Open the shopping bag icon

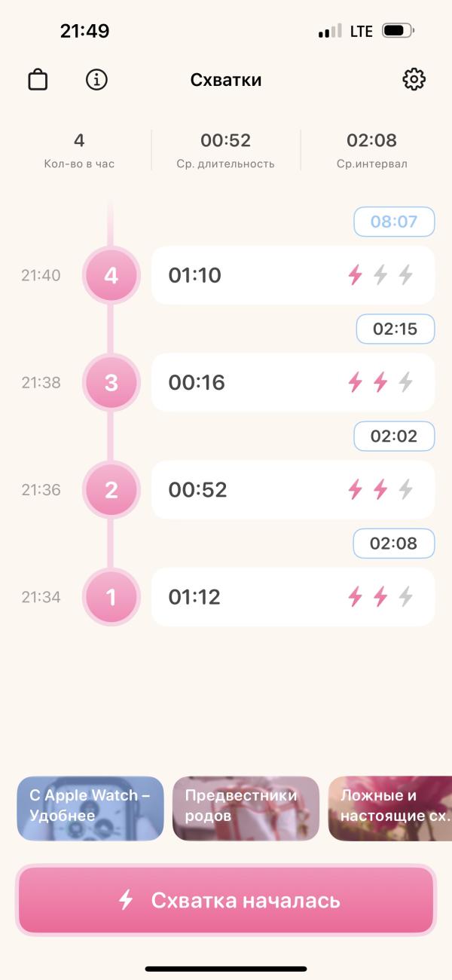(38, 79)
